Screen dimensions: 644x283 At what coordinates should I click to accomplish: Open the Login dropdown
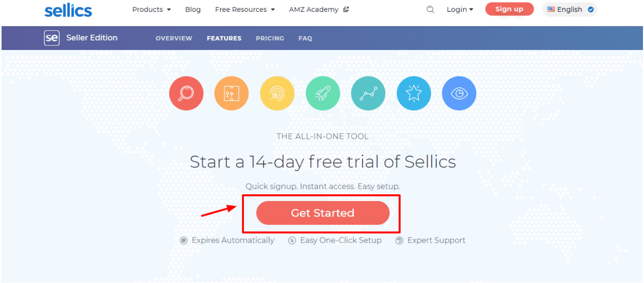(x=460, y=9)
